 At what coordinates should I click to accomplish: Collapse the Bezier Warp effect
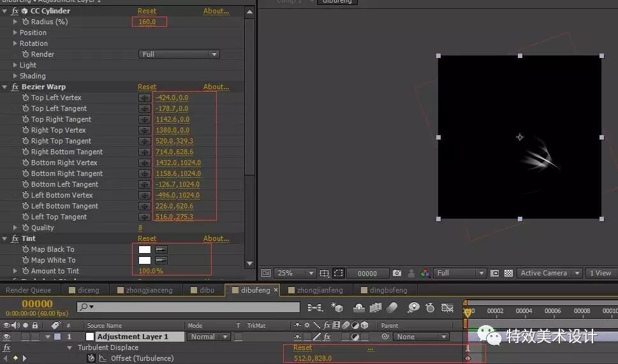[x=4, y=87]
